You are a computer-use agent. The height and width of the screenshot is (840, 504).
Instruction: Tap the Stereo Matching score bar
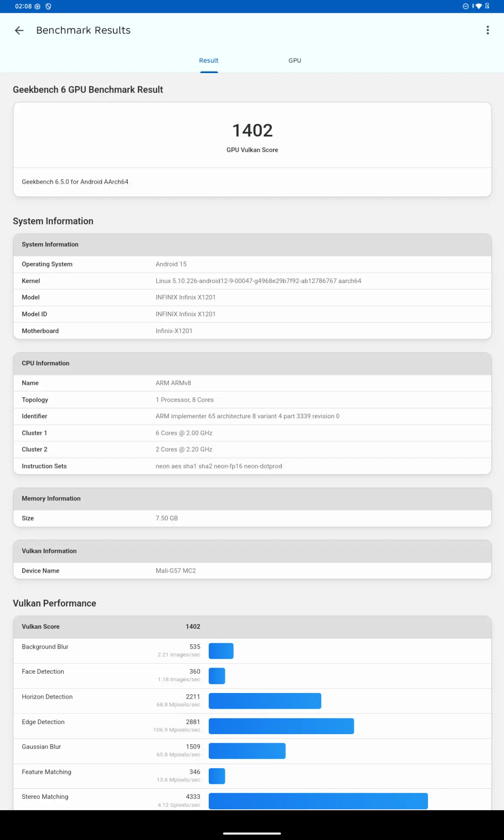click(x=318, y=801)
